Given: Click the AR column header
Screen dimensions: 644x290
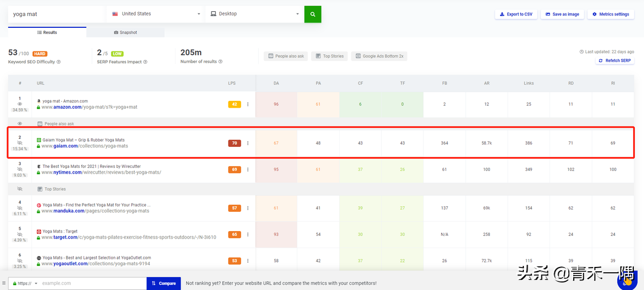Looking at the screenshot, I should pyautogui.click(x=487, y=83).
